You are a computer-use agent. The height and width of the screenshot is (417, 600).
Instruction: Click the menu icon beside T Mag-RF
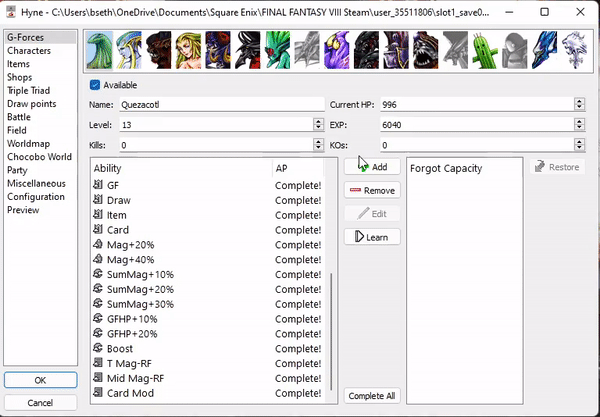(98, 363)
